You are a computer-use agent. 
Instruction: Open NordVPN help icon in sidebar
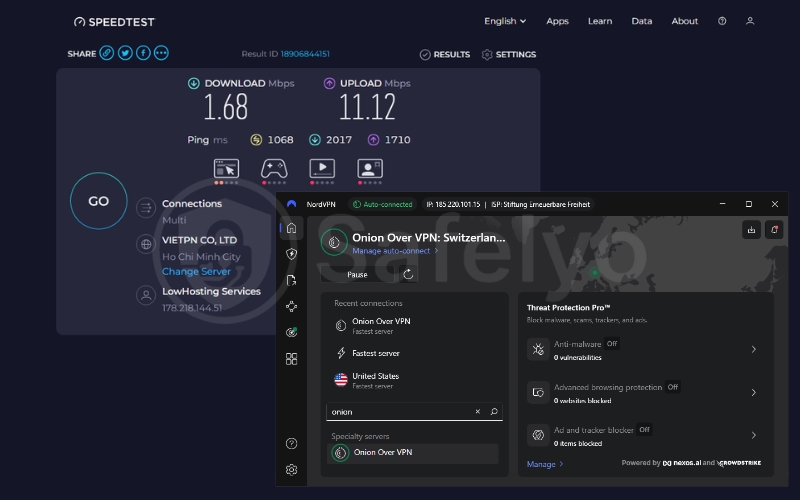291,443
